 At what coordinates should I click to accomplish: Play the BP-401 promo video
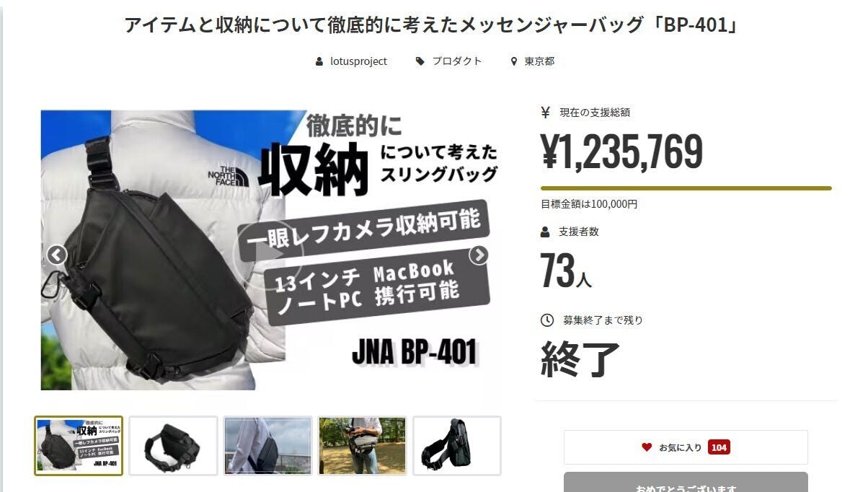click(268, 254)
